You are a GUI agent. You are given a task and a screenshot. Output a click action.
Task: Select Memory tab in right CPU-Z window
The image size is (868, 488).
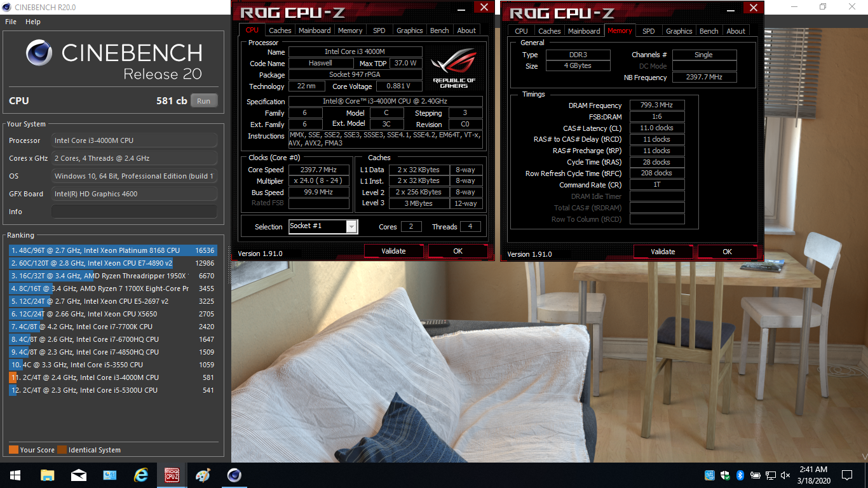620,30
